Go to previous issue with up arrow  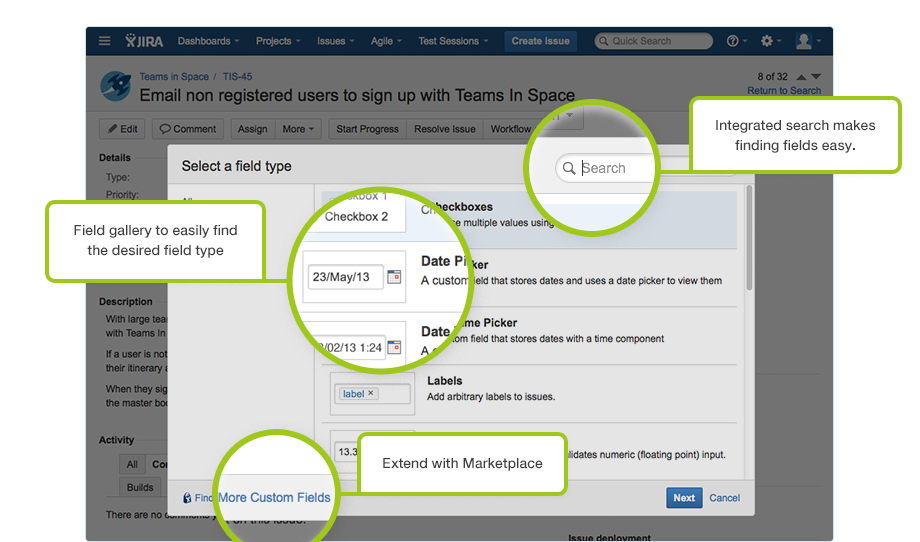801,77
